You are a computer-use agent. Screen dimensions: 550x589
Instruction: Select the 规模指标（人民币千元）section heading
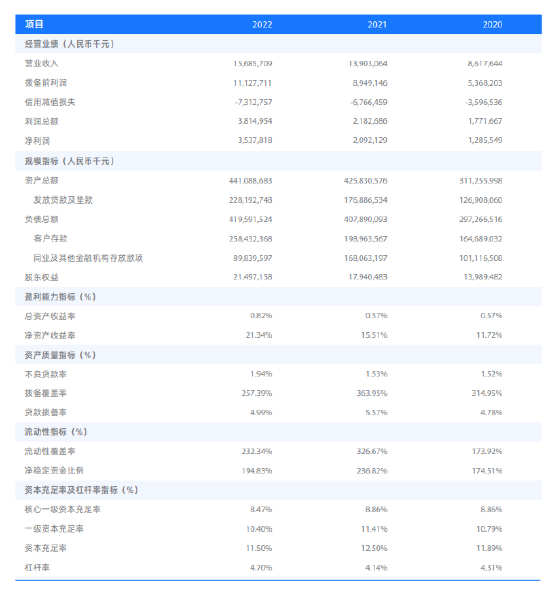[x=70, y=161]
